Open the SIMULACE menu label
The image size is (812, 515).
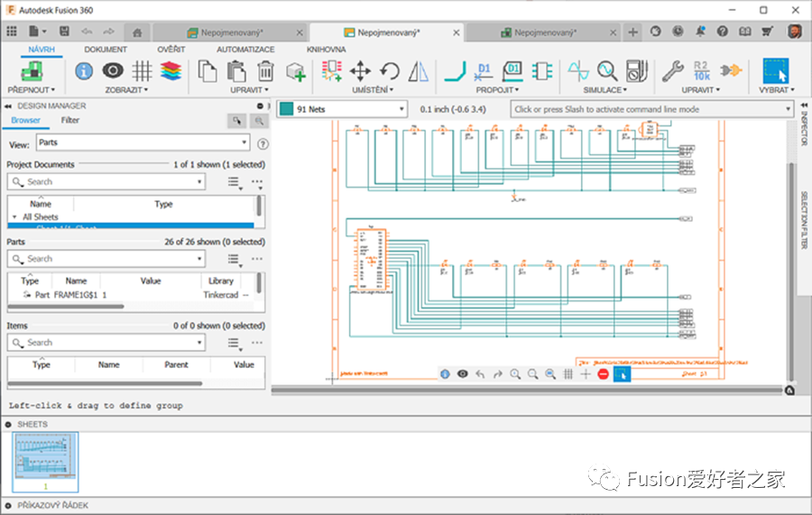tap(604, 90)
